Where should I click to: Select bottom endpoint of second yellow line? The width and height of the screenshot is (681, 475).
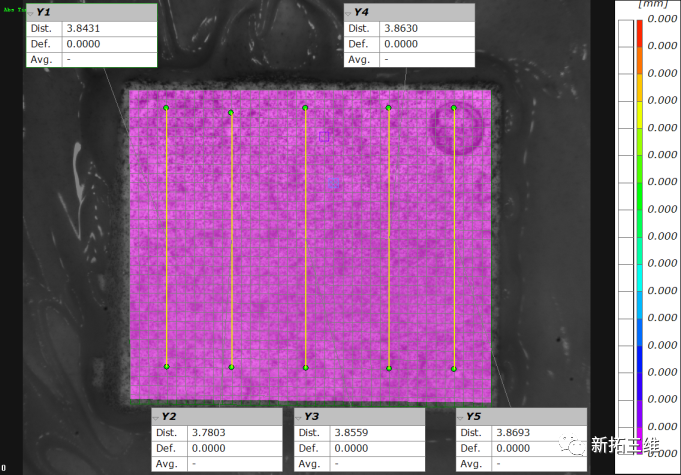point(231,367)
